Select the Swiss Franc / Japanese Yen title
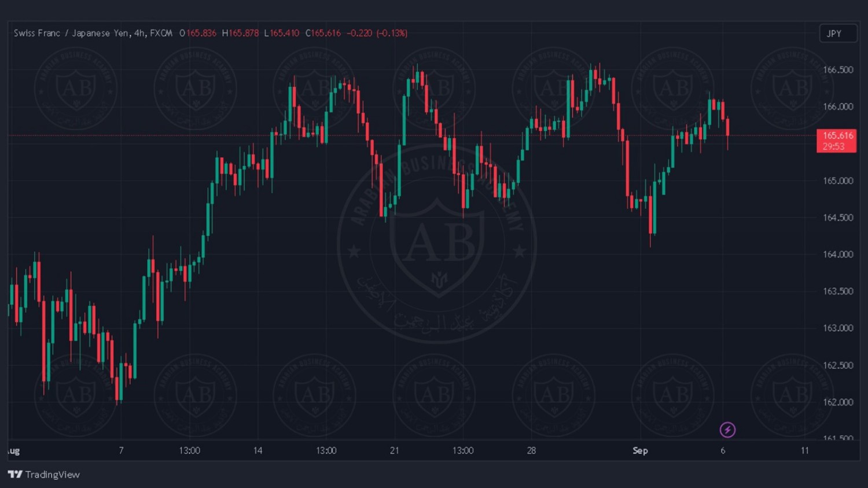Image resolution: width=868 pixels, height=488 pixels. pyautogui.click(x=72, y=33)
